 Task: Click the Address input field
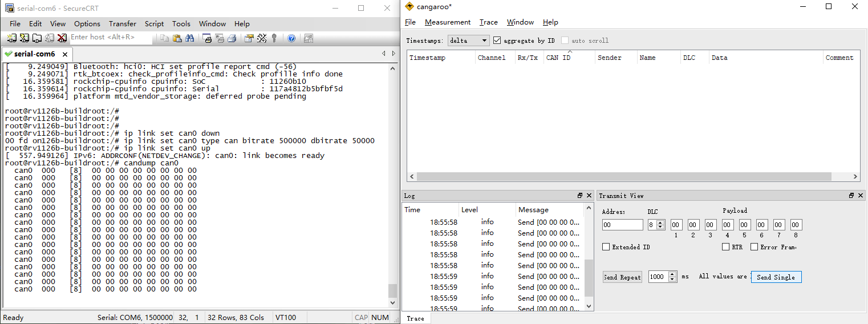click(x=622, y=225)
